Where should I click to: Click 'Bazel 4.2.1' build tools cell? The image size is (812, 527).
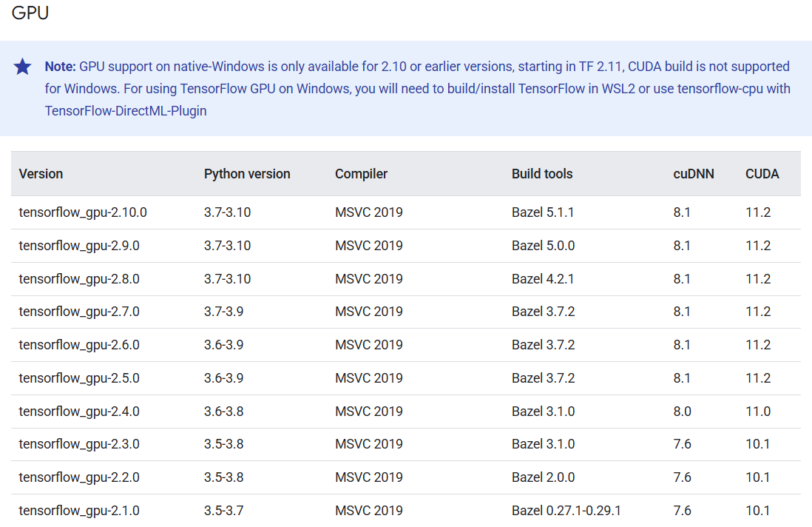(543, 279)
